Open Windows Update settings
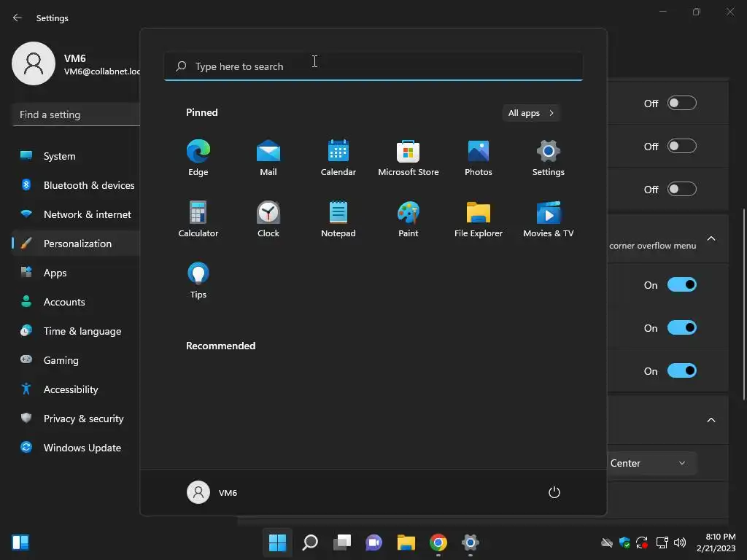747x560 pixels. (76, 448)
